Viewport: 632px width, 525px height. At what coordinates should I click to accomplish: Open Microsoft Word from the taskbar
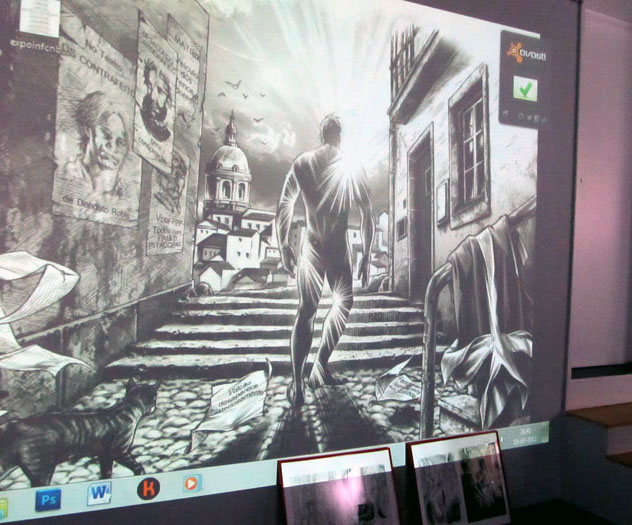99,494
